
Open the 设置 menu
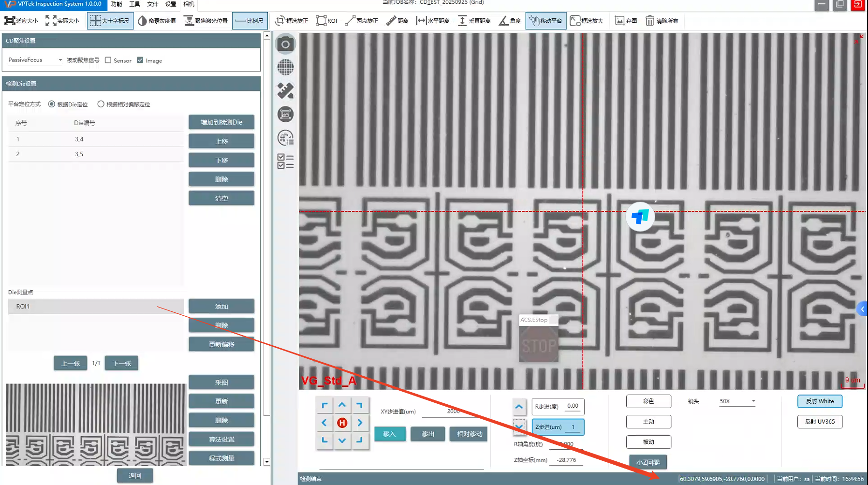[171, 4]
